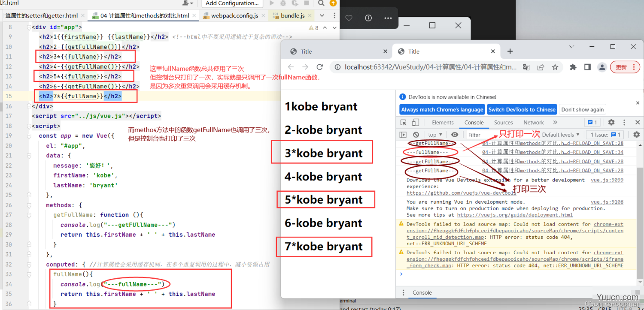Viewport: 644px width, 310px height.
Task: Click the 1 Issue badge in console
Action: click(605, 135)
